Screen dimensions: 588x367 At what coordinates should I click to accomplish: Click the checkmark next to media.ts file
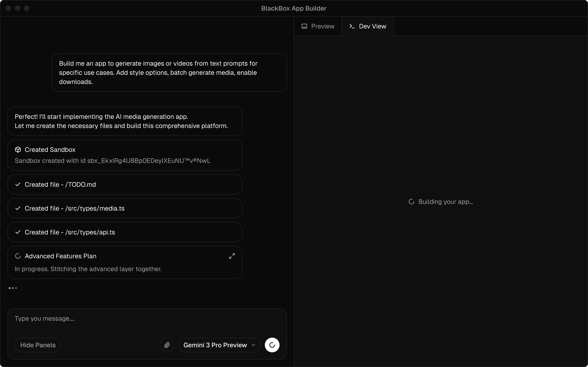tap(18, 208)
